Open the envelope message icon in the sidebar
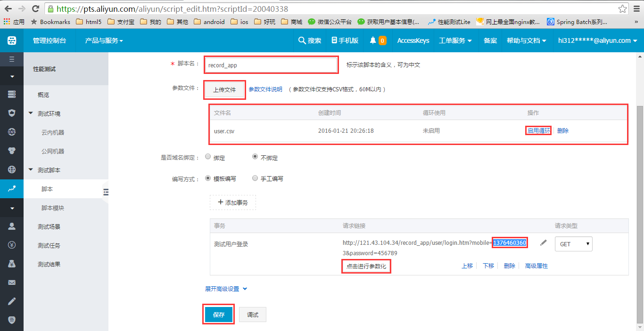The height and width of the screenshot is (331, 644). (x=12, y=283)
